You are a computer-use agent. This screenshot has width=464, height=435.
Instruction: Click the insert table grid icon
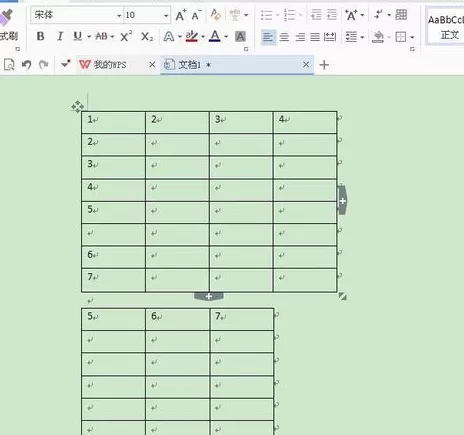coord(401,15)
